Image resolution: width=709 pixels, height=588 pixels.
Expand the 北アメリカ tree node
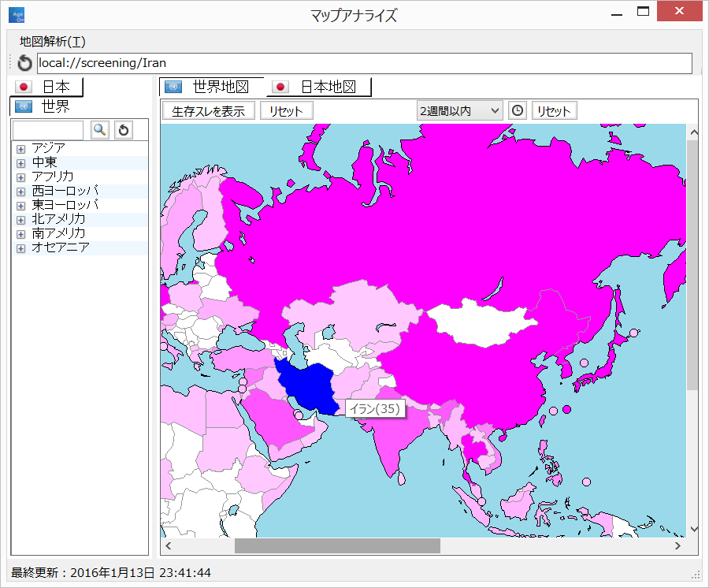click(21, 219)
